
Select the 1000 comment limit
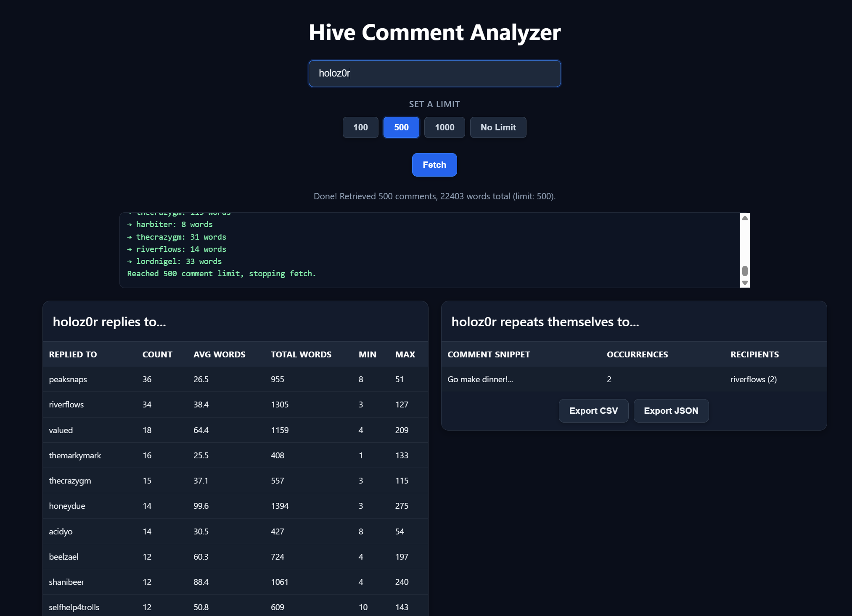[x=445, y=127]
